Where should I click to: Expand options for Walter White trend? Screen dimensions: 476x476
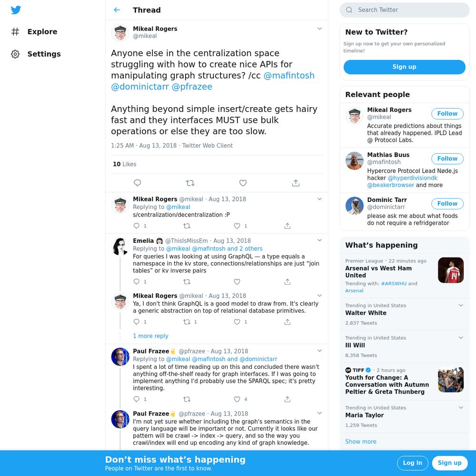[461, 306]
